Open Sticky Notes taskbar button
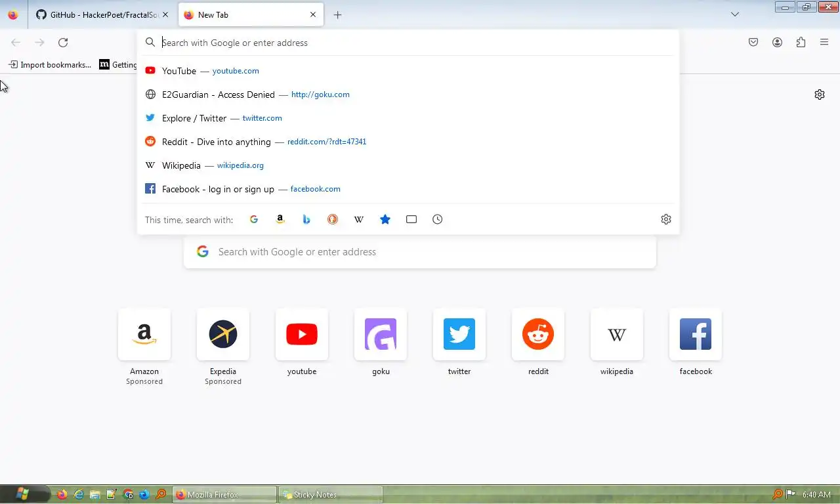 coord(331,495)
